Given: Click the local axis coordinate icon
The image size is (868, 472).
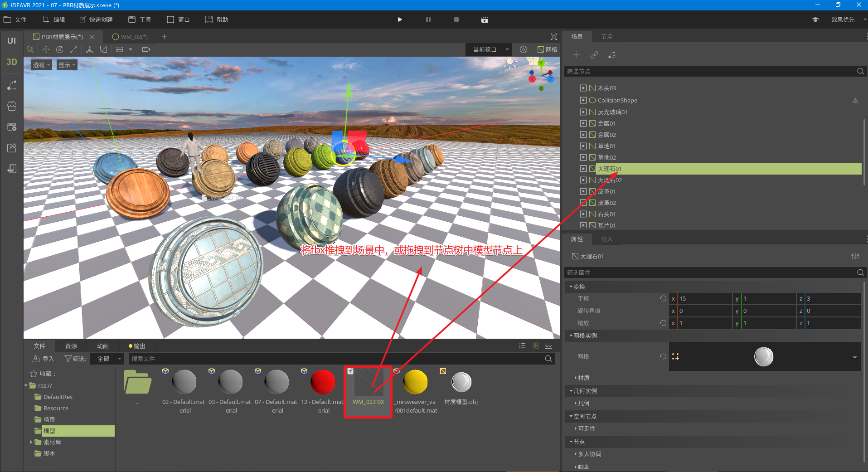Looking at the screenshot, I should pos(90,49).
